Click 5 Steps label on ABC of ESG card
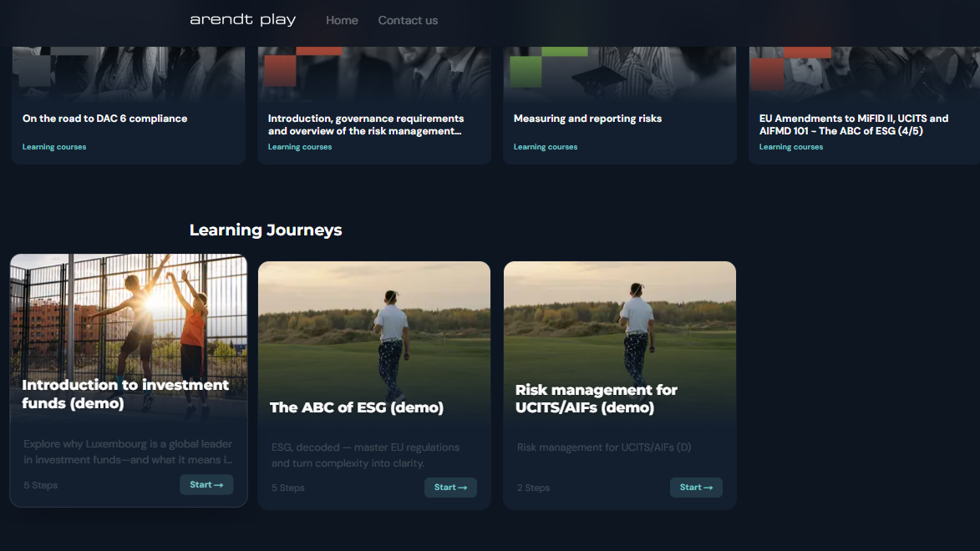The image size is (980, 551). click(x=288, y=488)
